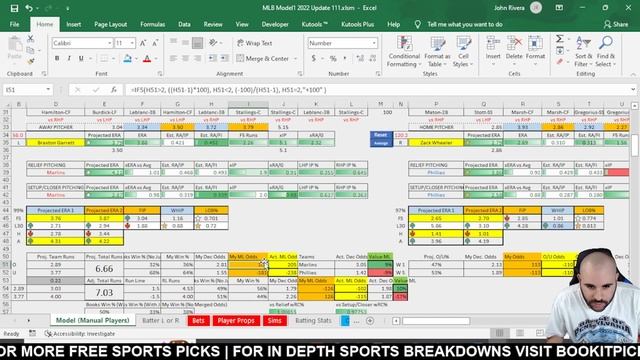Open Sort & Filter dropdown
Viewport: 640px width, 360px height.
click(583, 52)
